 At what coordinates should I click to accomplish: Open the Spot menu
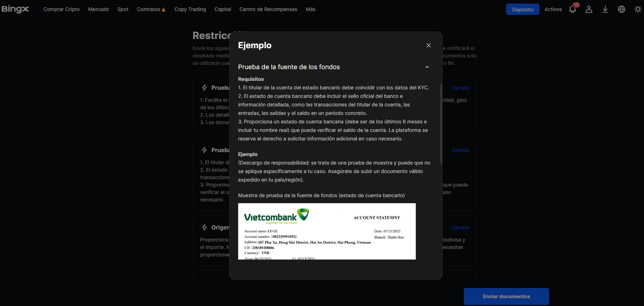point(123,9)
